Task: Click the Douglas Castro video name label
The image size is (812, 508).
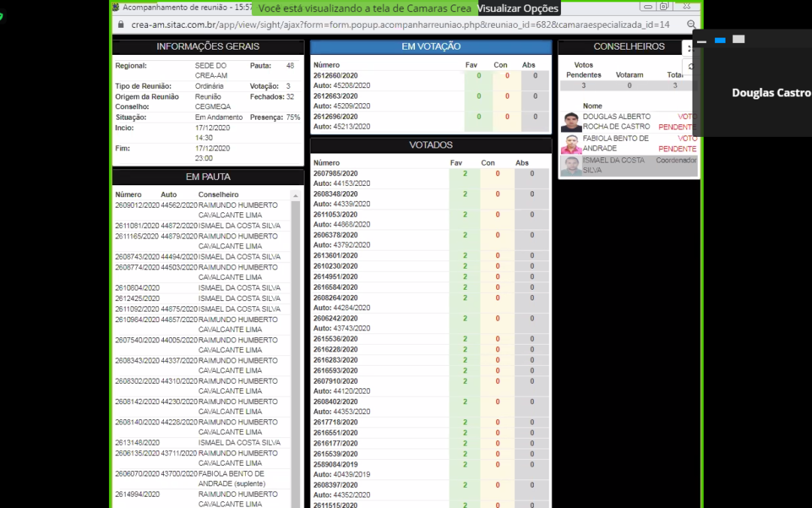Action: point(771,93)
